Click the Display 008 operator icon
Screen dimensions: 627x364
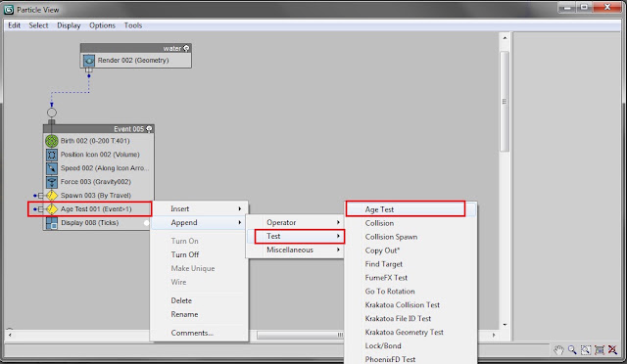click(52, 223)
